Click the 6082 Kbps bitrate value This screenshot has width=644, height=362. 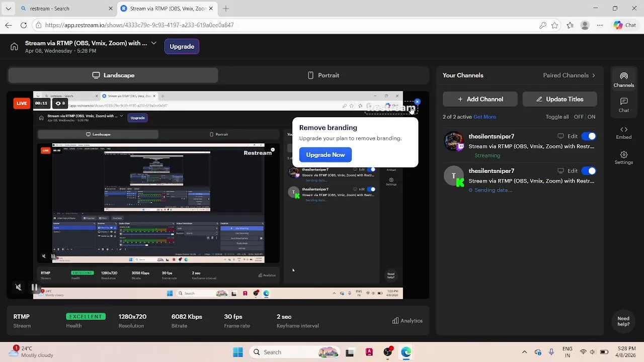point(187,317)
